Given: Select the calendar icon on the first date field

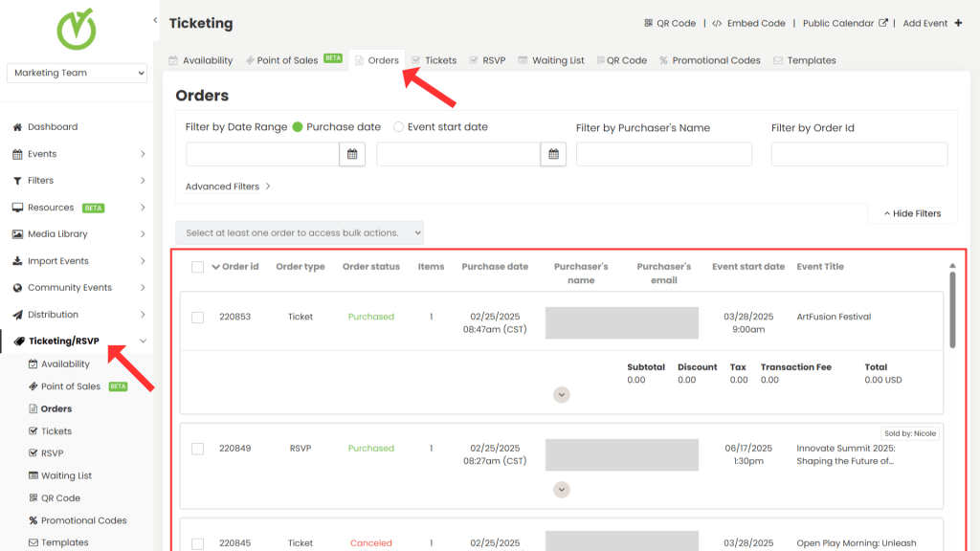Looking at the screenshot, I should click(x=351, y=153).
